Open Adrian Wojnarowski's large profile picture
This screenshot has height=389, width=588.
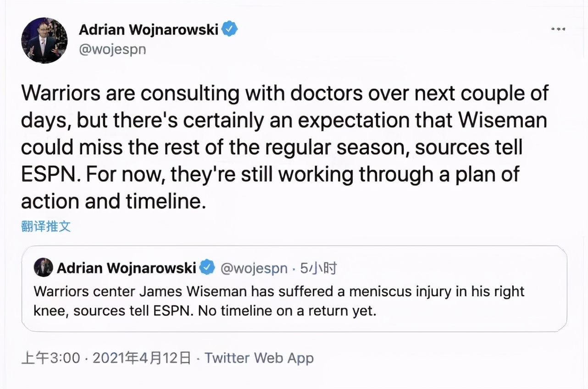tap(44, 40)
